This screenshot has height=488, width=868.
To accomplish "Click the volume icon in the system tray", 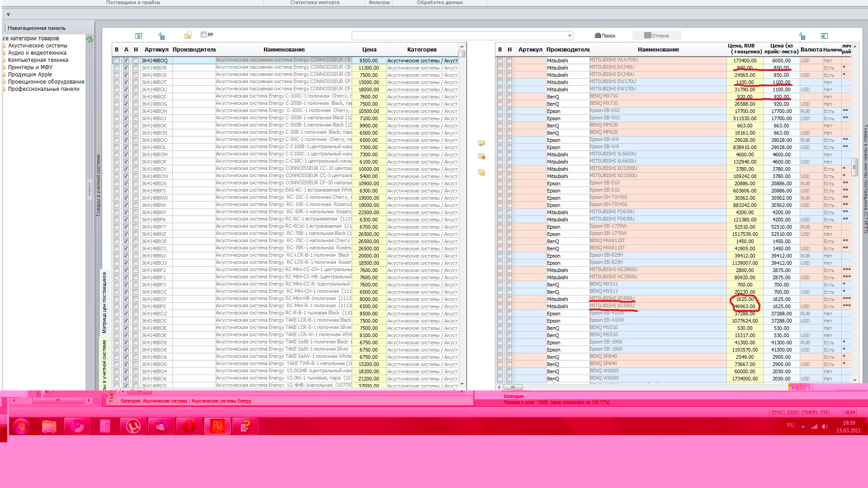I will pos(825,427).
